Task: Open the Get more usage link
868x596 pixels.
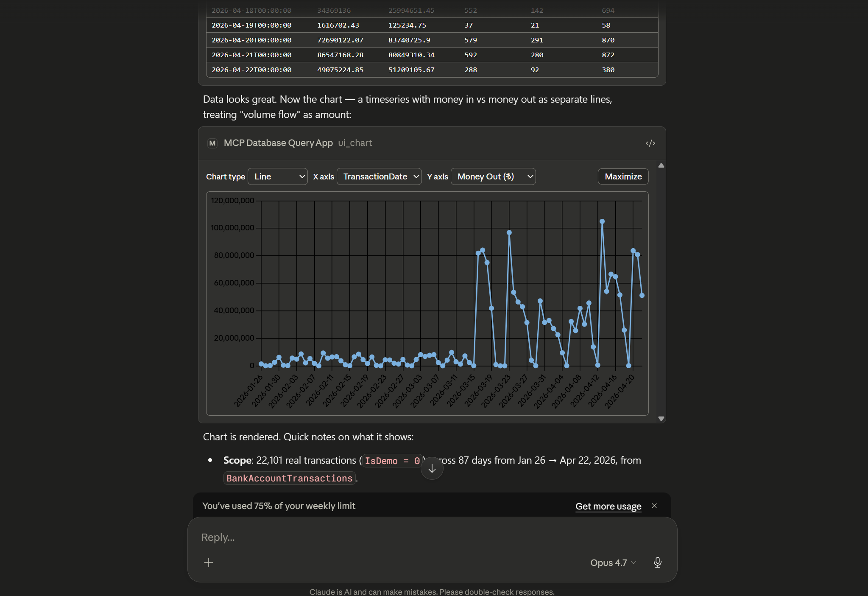Action: 608,506
